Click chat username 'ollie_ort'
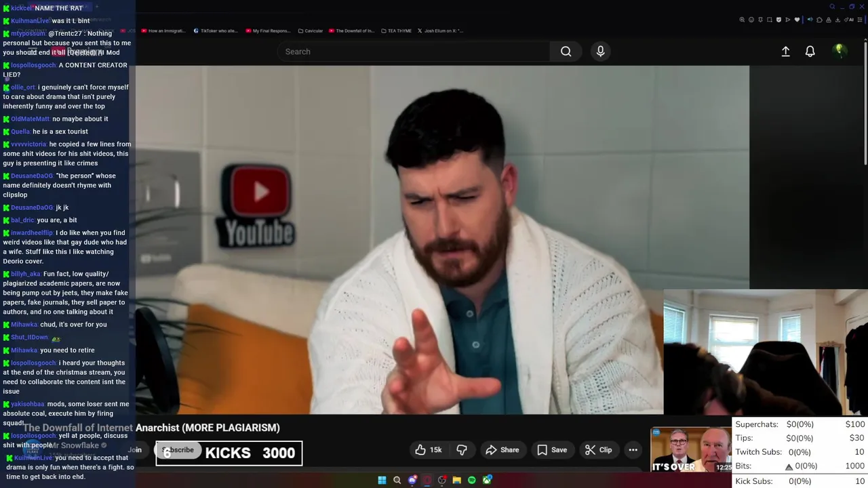 point(23,87)
